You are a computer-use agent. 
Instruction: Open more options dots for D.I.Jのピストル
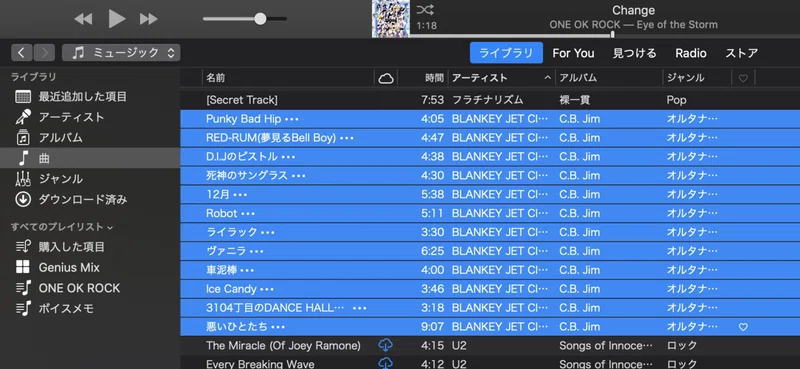(288, 157)
